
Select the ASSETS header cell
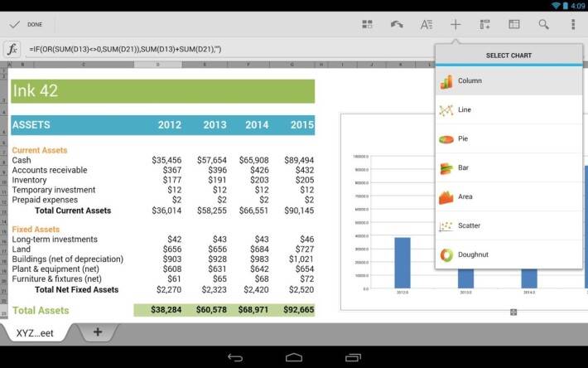click(x=31, y=125)
